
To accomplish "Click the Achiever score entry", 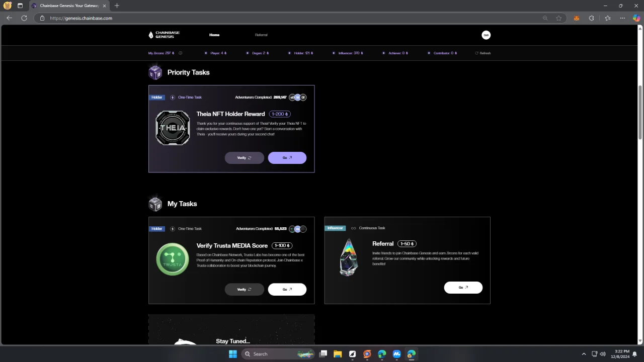I will tap(395, 53).
